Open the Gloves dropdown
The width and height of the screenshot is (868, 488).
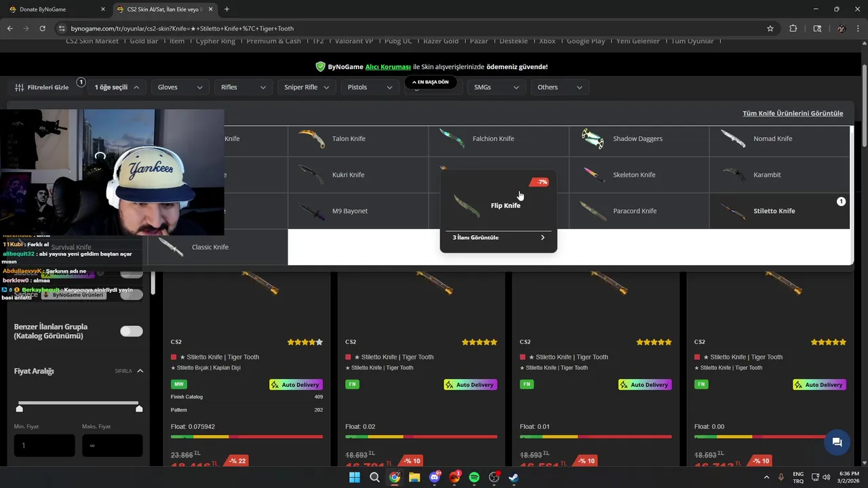pos(180,87)
